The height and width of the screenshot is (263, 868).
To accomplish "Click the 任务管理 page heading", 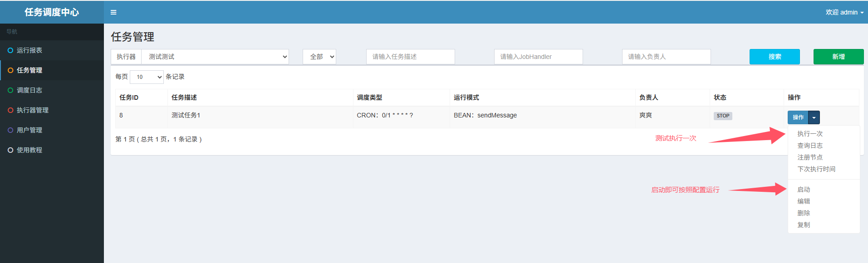I will pos(132,37).
